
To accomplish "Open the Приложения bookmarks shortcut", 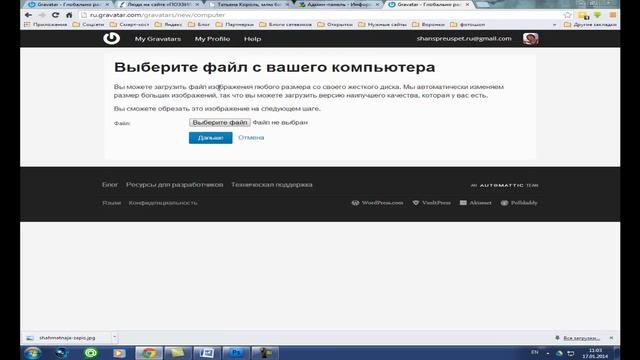I will [x=46, y=24].
